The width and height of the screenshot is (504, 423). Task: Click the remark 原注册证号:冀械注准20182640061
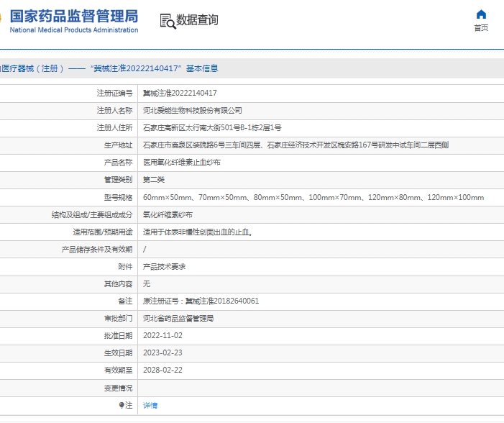(201, 301)
